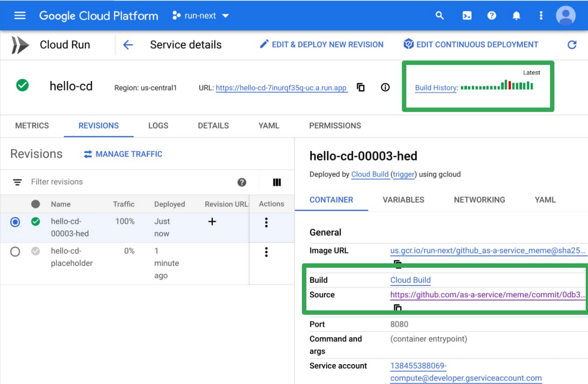Sort by the Name column header
This screenshot has width=588, height=384.
[61, 204]
